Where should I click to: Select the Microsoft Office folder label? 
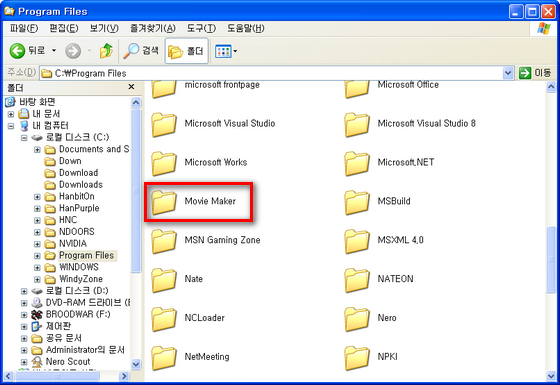click(x=408, y=85)
